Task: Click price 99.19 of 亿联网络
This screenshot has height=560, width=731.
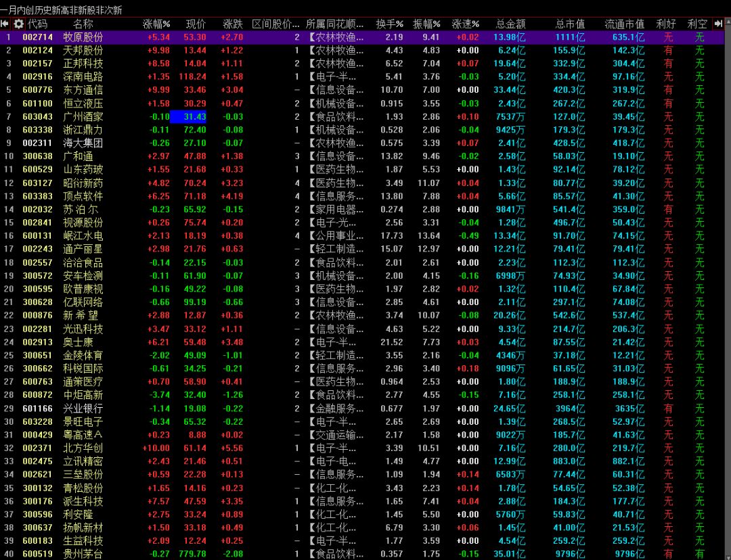Action: click(195, 302)
